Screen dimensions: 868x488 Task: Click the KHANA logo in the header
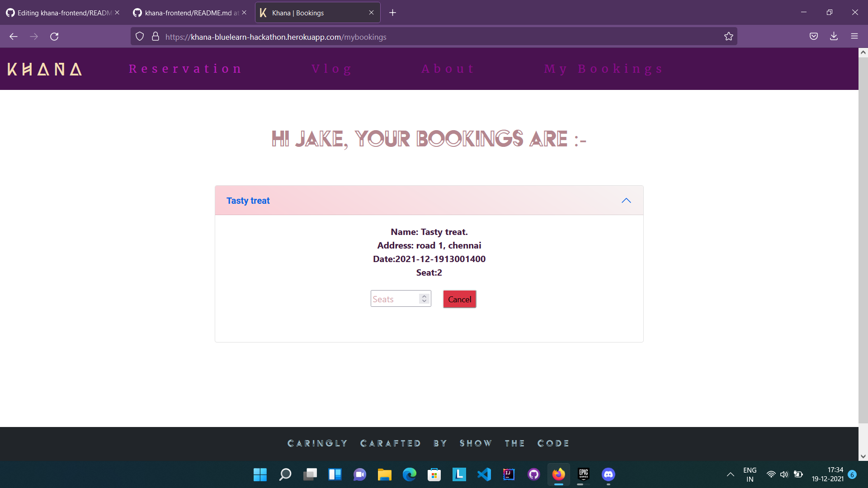(45, 69)
